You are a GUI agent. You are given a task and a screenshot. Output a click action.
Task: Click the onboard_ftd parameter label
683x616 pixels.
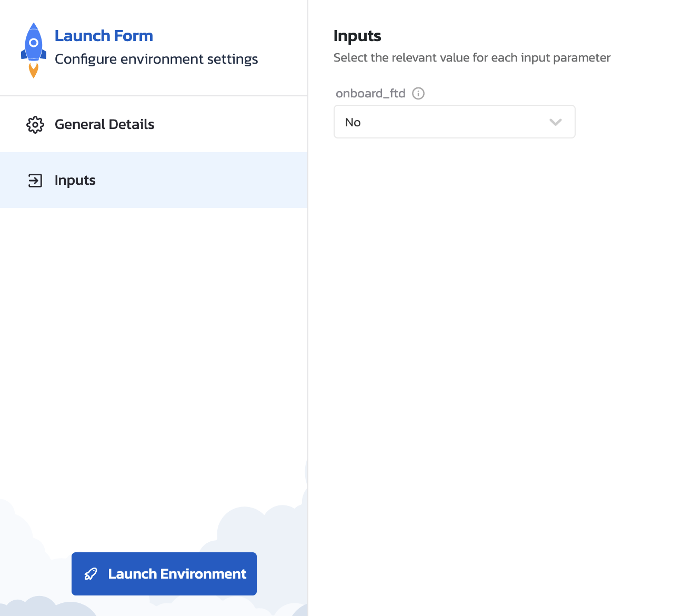pyautogui.click(x=370, y=94)
